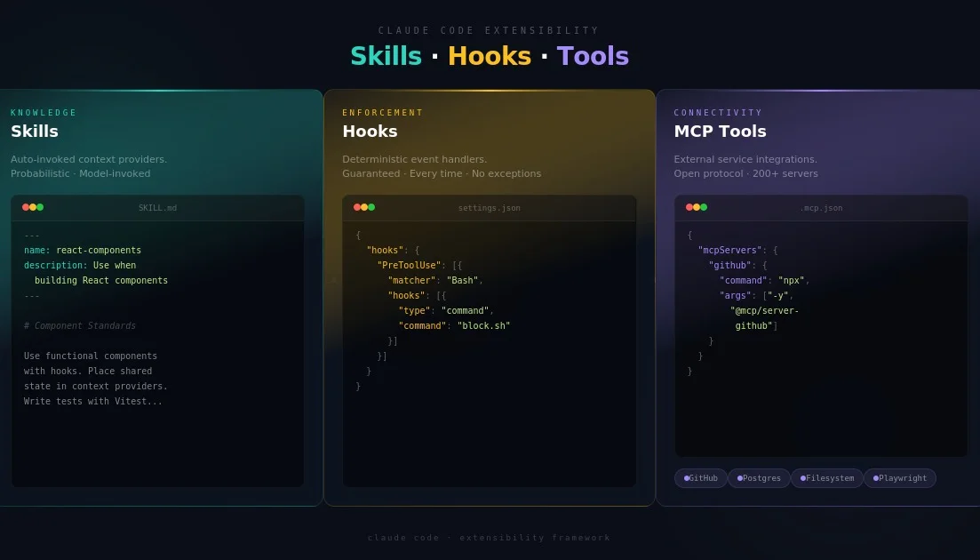Click the "matcher": "Bash" line

(x=435, y=280)
